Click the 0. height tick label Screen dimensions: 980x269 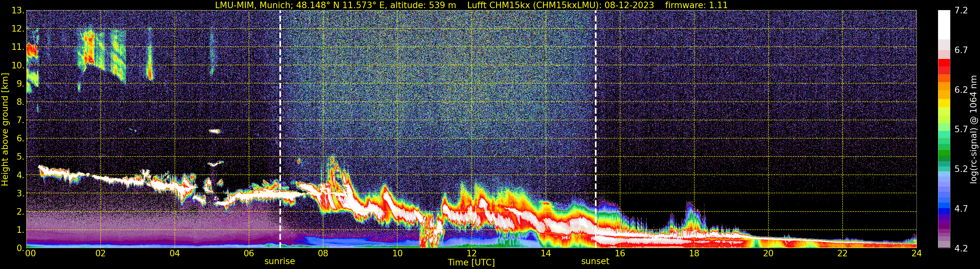click(20, 248)
